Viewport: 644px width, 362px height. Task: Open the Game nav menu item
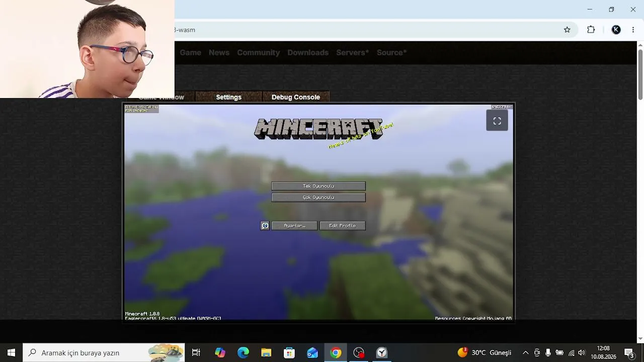click(x=190, y=52)
